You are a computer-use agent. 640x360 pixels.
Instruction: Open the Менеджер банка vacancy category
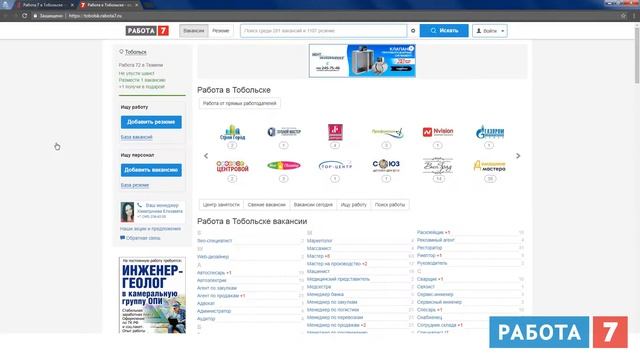tap(325, 294)
